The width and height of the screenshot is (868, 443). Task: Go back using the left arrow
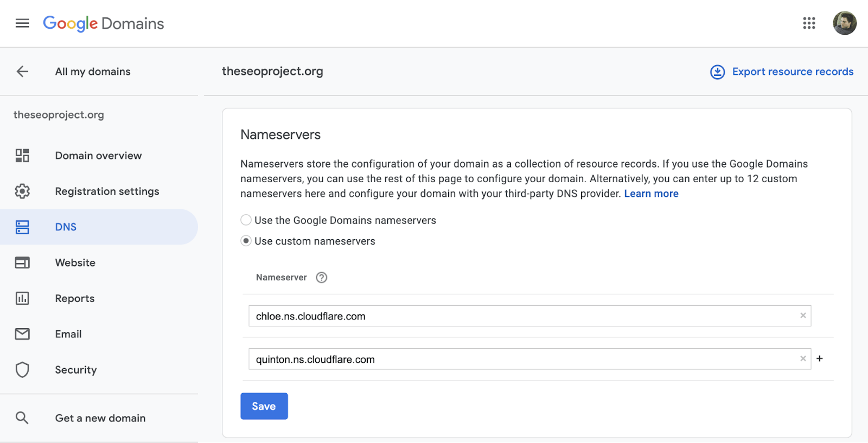click(22, 72)
